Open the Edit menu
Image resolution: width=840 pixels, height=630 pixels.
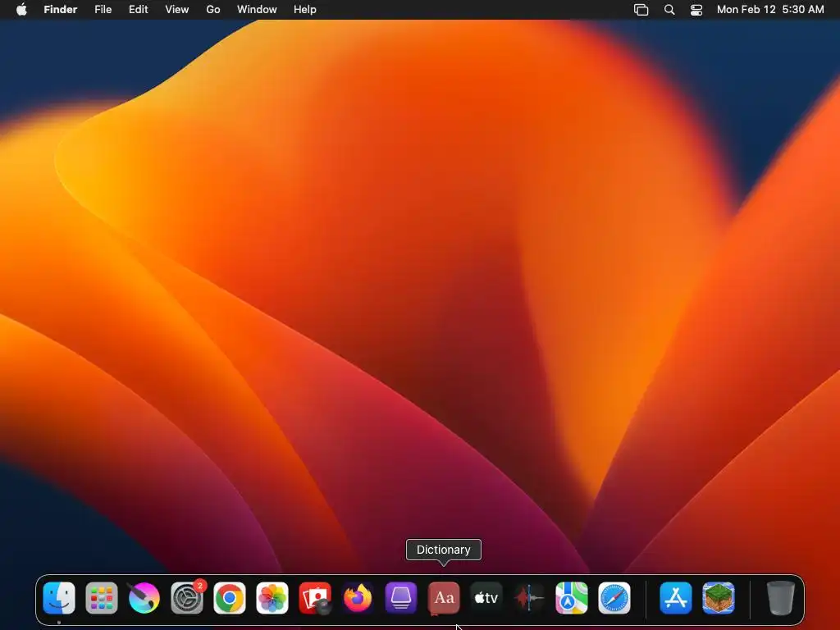click(138, 10)
